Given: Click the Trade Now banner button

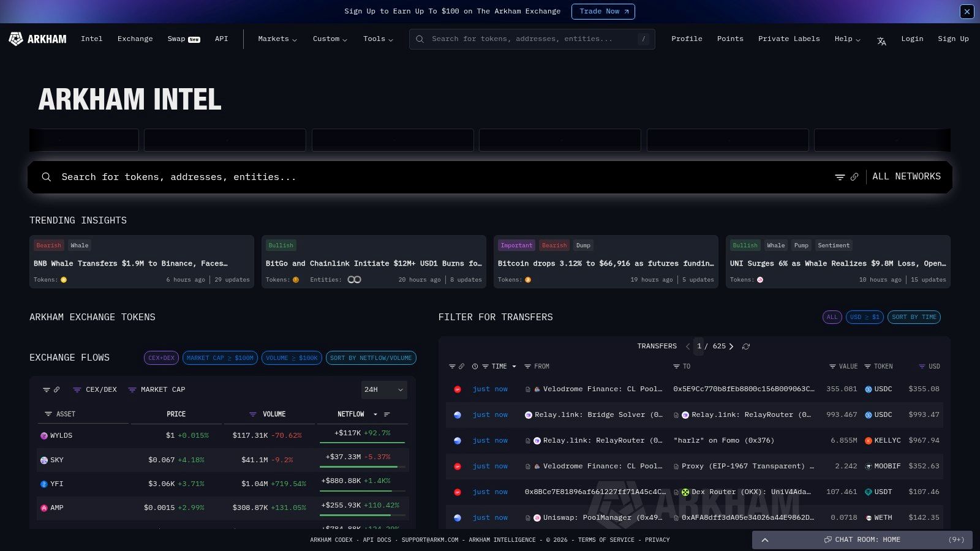Looking at the screenshot, I should point(603,12).
